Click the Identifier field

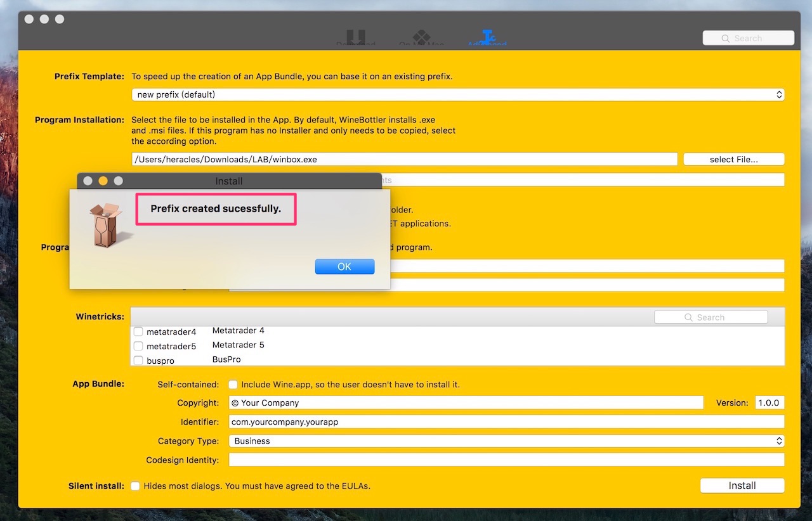point(507,421)
